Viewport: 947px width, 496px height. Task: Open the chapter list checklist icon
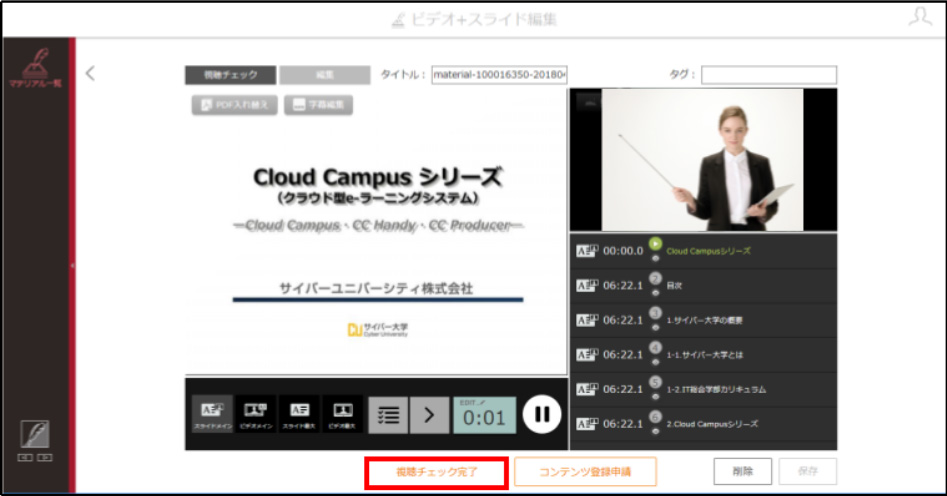click(388, 415)
